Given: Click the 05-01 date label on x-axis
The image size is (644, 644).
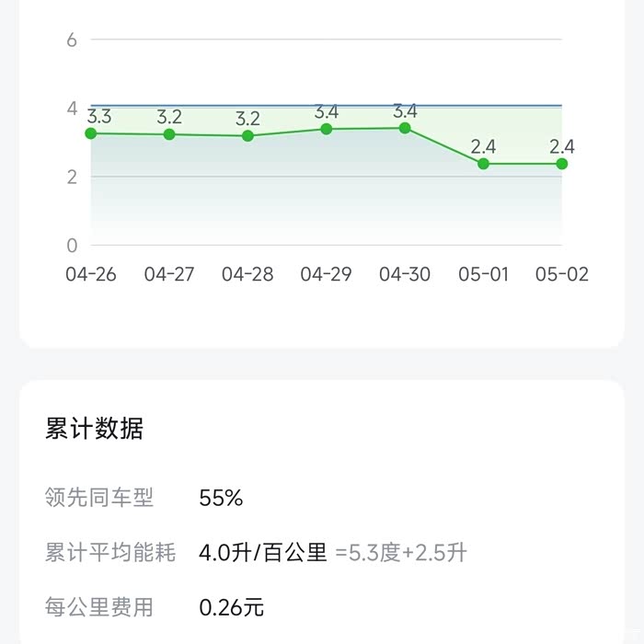Looking at the screenshot, I should (483, 275).
